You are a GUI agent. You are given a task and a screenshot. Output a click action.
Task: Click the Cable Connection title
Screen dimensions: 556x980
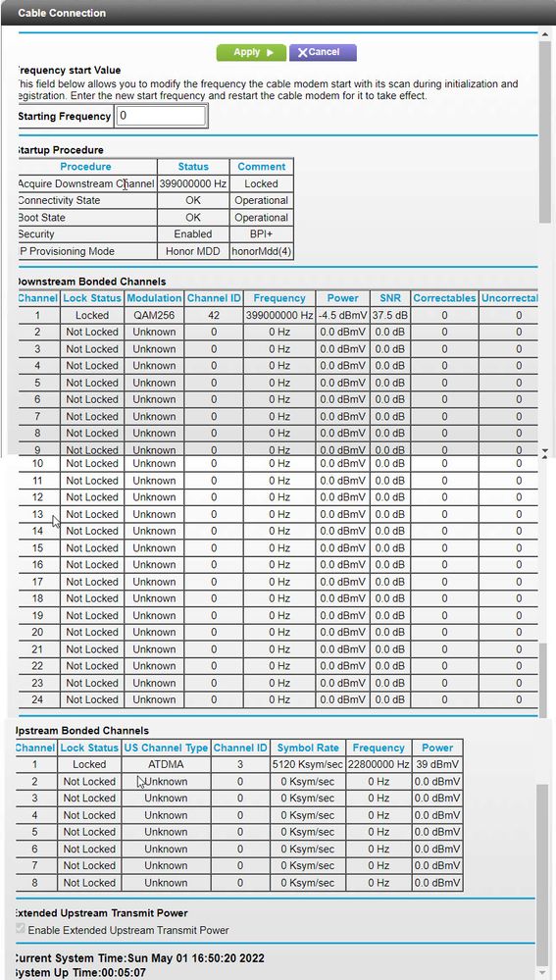tap(62, 13)
